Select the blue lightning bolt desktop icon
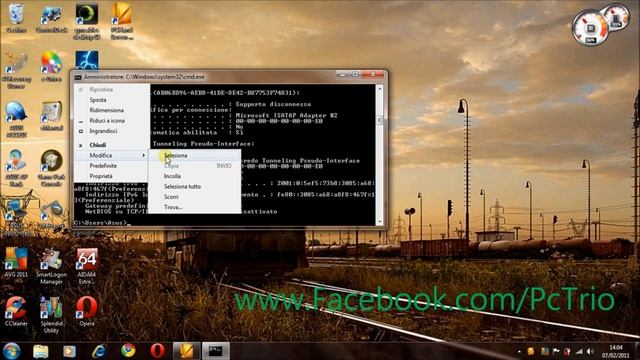The height and width of the screenshot is (360, 640). tap(87, 60)
